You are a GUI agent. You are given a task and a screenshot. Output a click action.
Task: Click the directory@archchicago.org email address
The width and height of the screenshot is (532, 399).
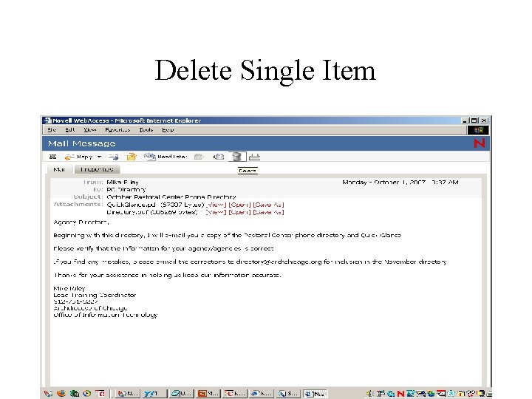279,262
